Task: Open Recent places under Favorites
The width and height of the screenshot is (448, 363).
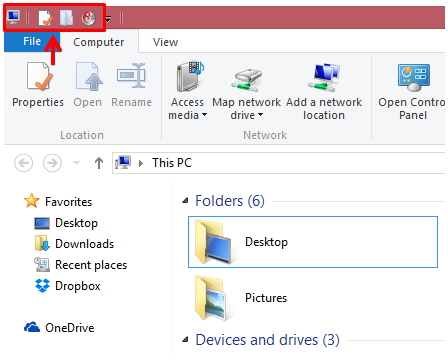Action: (81, 265)
